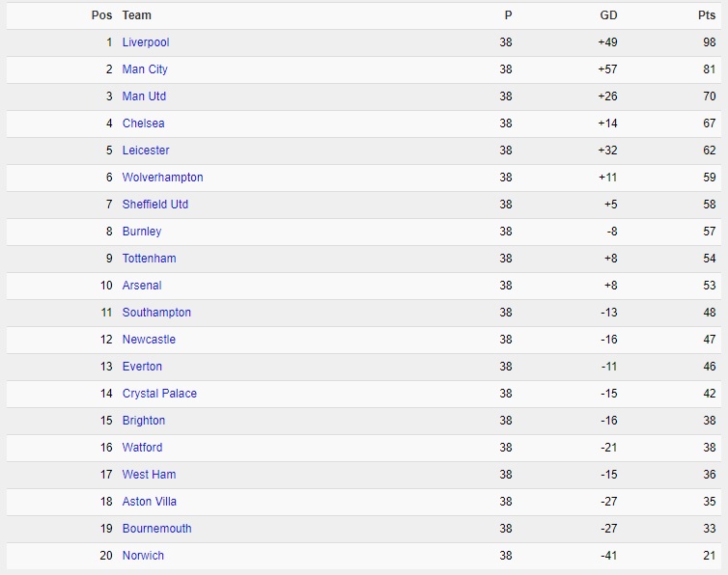The width and height of the screenshot is (728, 575).
Task: Open the Aston Villa link
Action: coord(149,502)
